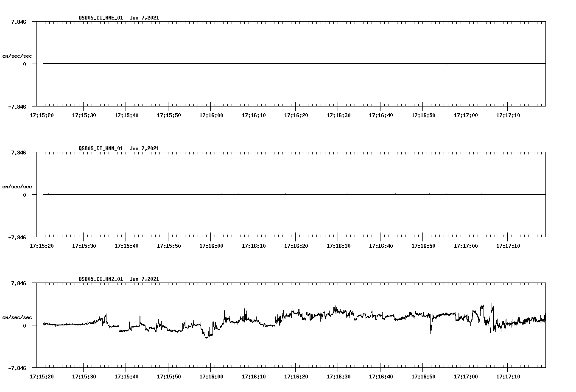Click the HNE plot -7.846 lower axis value

click(x=17, y=106)
